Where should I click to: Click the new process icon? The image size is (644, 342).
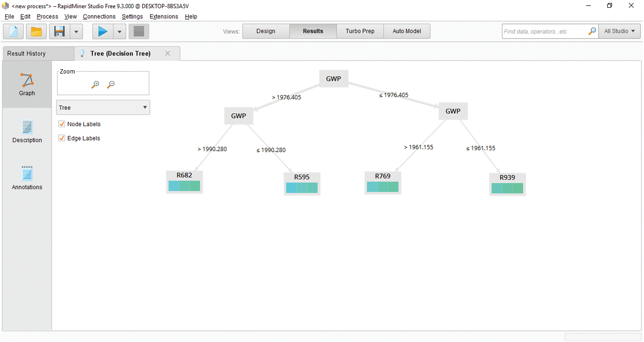tap(14, 32)
